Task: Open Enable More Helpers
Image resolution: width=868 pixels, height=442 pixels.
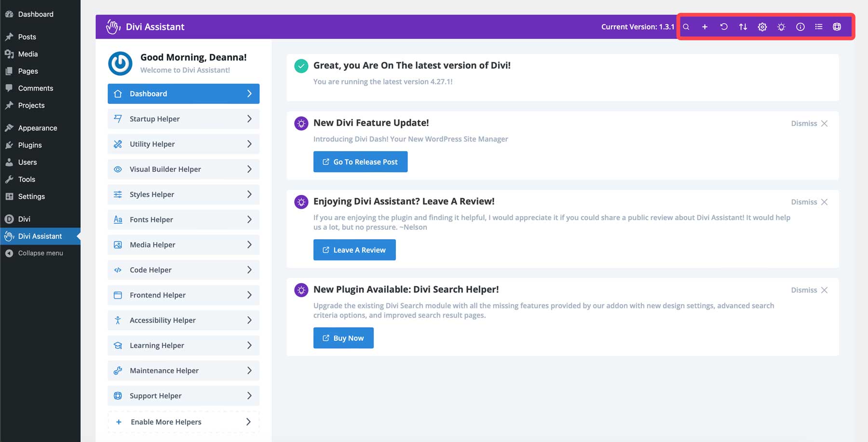Action: (x=183, y=421)
